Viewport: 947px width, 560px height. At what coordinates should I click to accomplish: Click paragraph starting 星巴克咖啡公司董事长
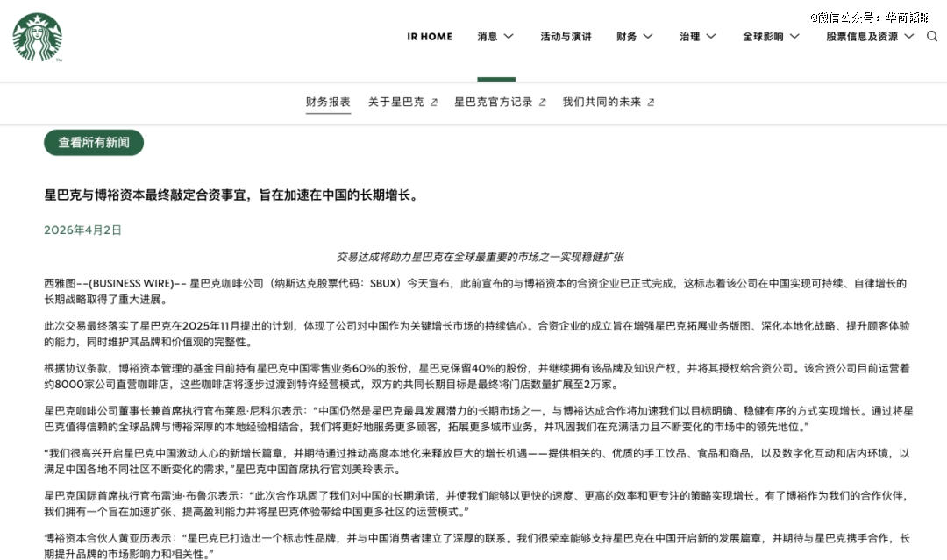(x=479, y=419)
